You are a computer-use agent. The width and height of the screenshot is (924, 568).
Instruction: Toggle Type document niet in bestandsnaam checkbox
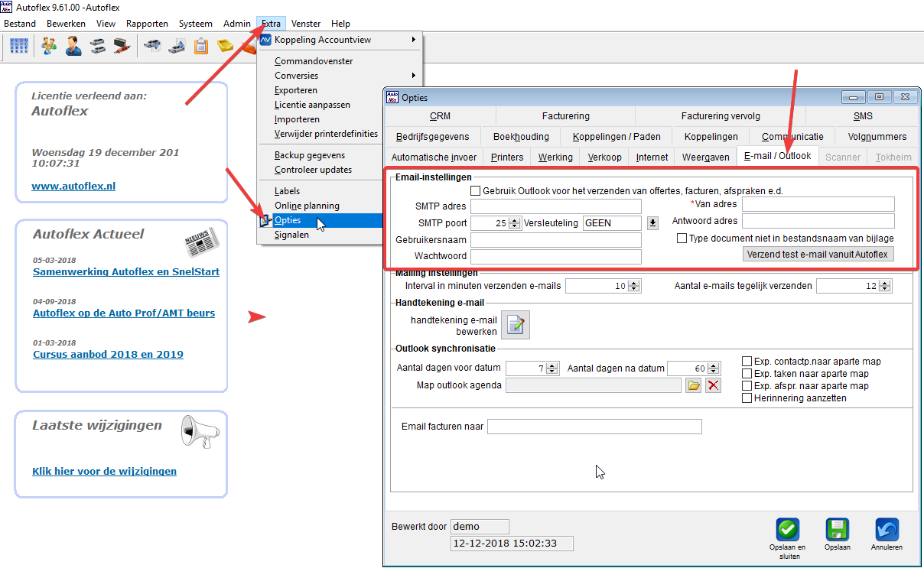(x=682, y=238)
